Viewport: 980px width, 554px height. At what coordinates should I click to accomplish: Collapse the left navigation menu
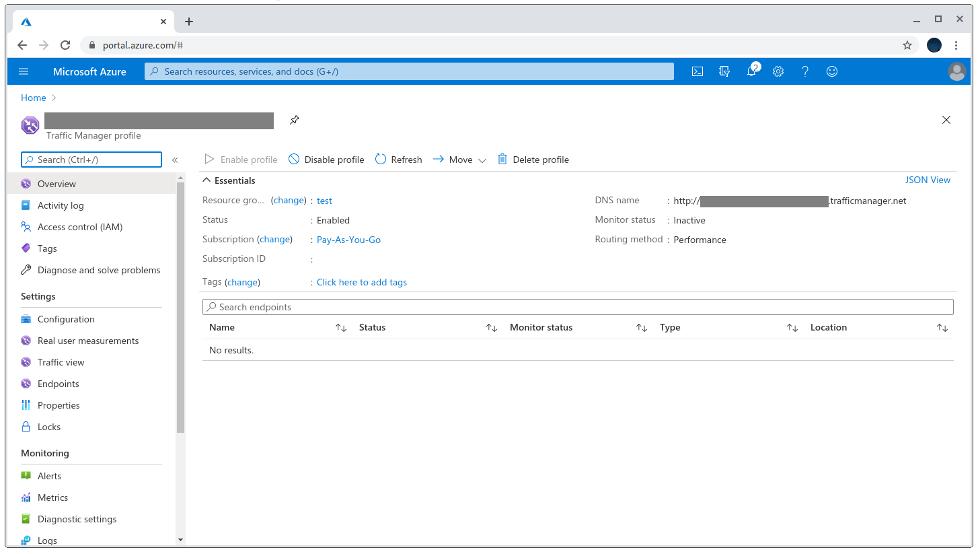pos(175,160)
